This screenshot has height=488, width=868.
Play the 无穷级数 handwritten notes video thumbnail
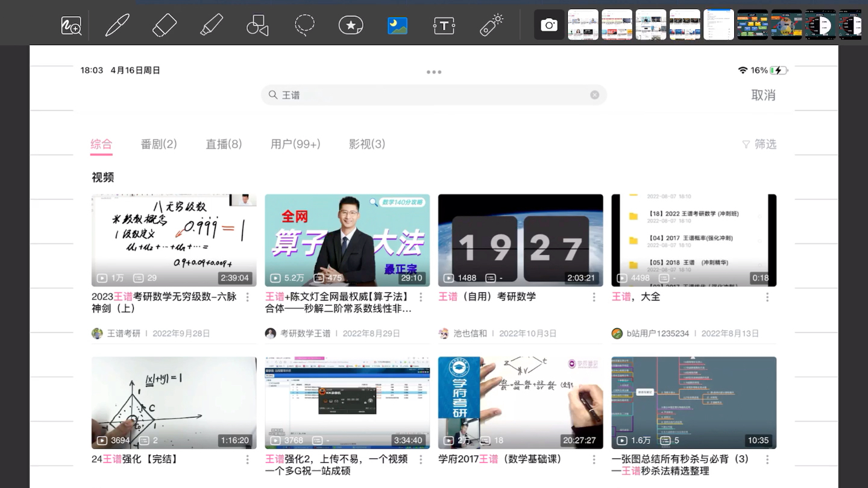pyautogui.click(x=174, y=240)
